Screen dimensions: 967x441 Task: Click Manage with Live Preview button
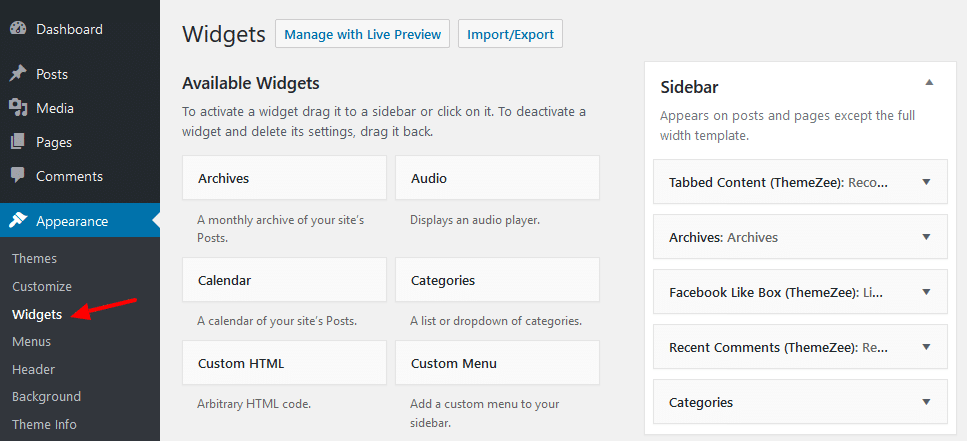point(362,34)
